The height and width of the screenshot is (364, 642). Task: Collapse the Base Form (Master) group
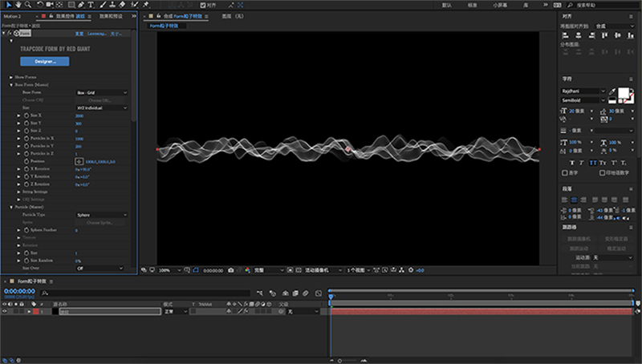(11, 85)
